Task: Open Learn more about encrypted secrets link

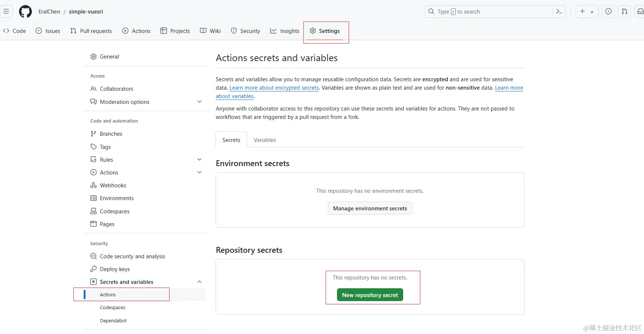Action: [274, 88]
